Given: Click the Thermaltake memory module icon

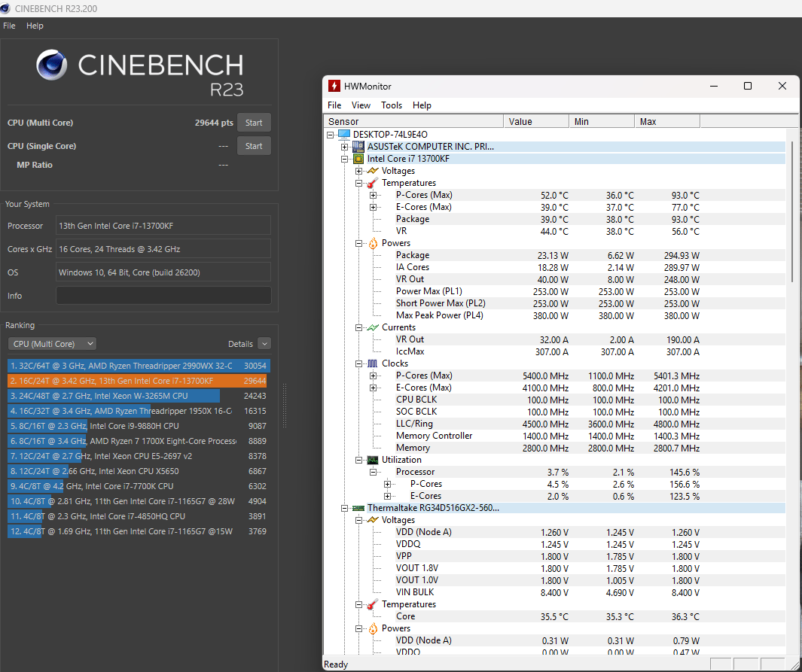Looking at the screenshot, I should pos(358,508).
